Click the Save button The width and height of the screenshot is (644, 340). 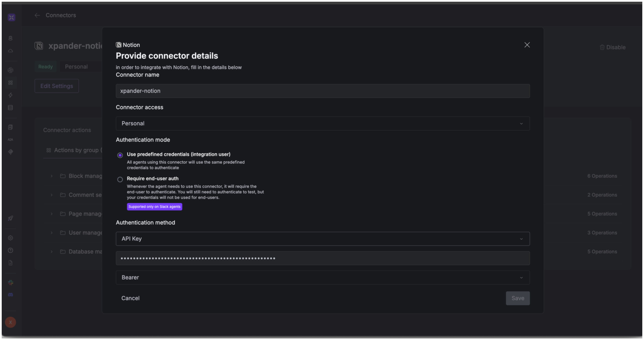point(517,298)
